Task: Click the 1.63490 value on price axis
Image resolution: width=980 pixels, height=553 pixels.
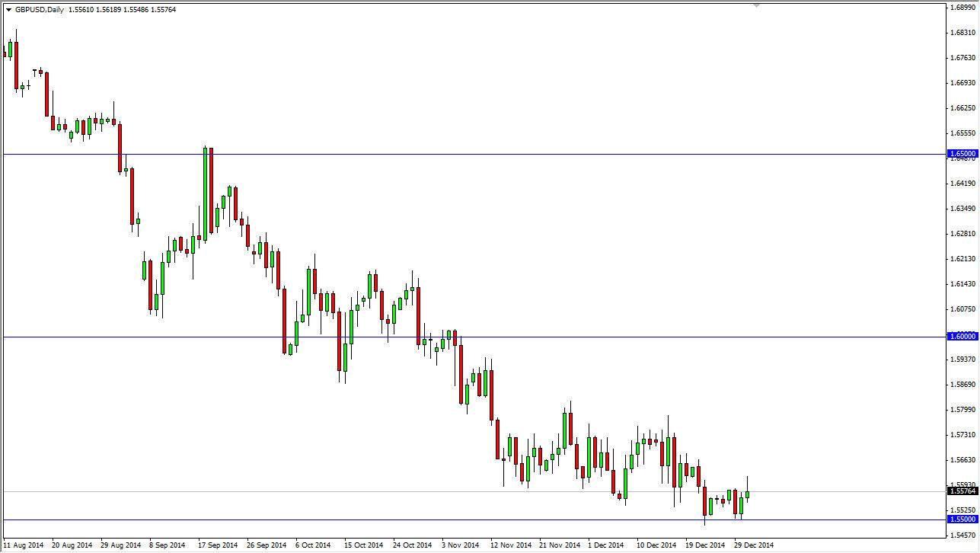Action: (x=963, y=209)
